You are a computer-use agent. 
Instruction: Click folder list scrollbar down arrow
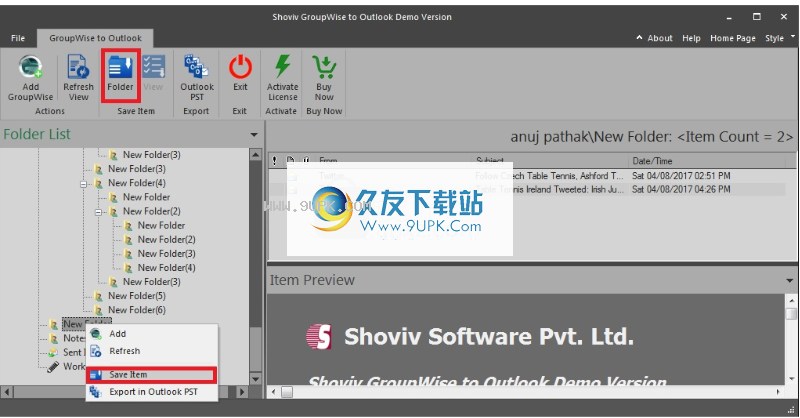256,379
